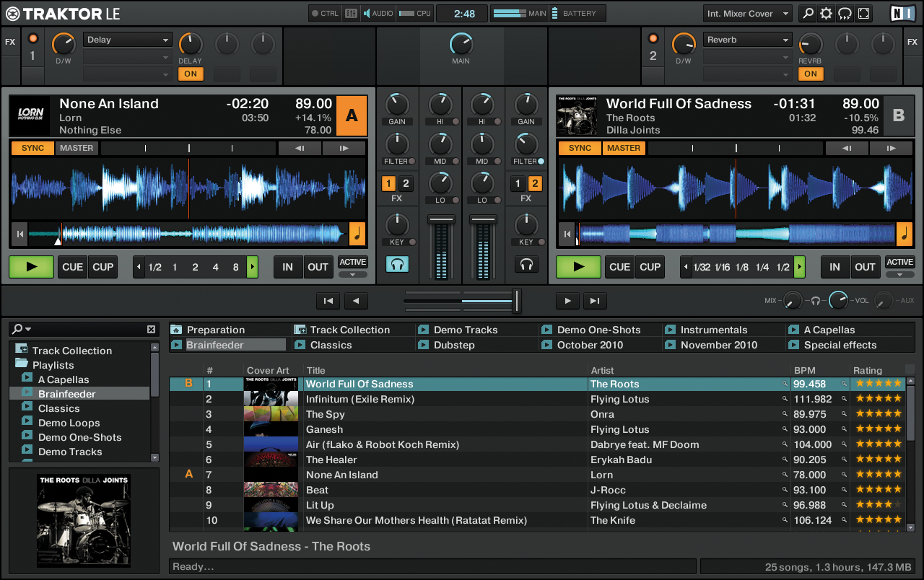Click the Native Instruments logo icon
924x580 pixels.
(x=901, y=14)
